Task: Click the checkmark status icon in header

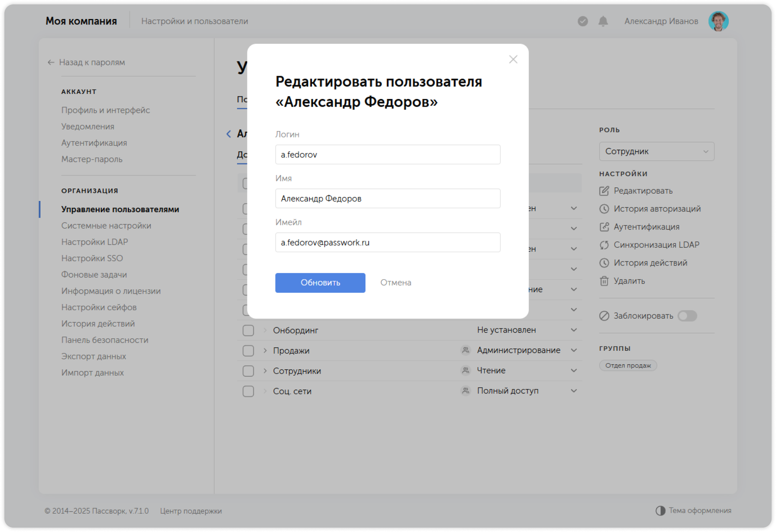Action: 583,21
